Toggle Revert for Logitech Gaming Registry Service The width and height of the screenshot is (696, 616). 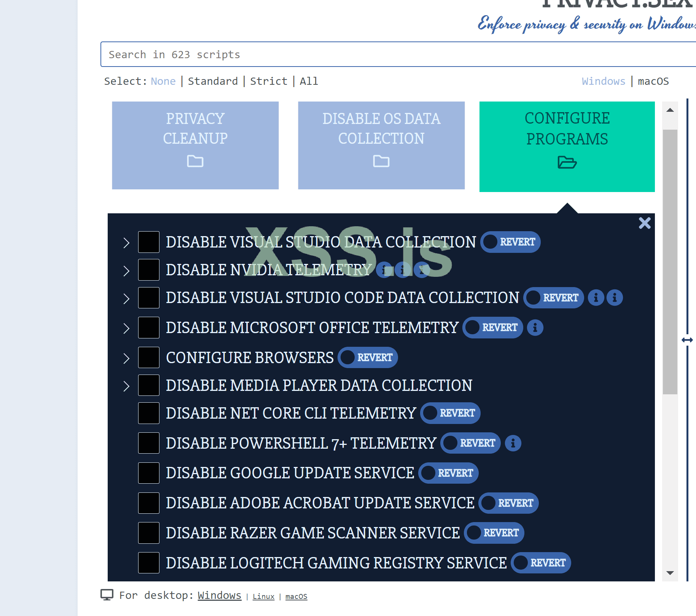coord(541,563)
